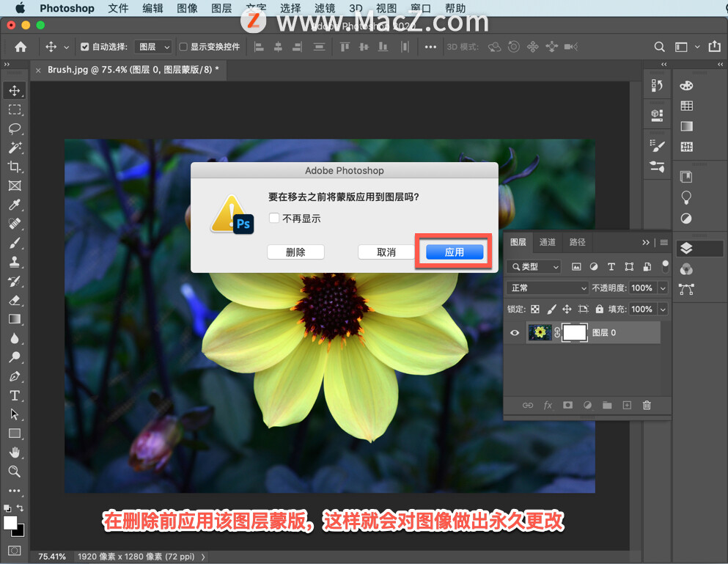Select the History Brush tool
728x564 pixels.
[15, 281]
